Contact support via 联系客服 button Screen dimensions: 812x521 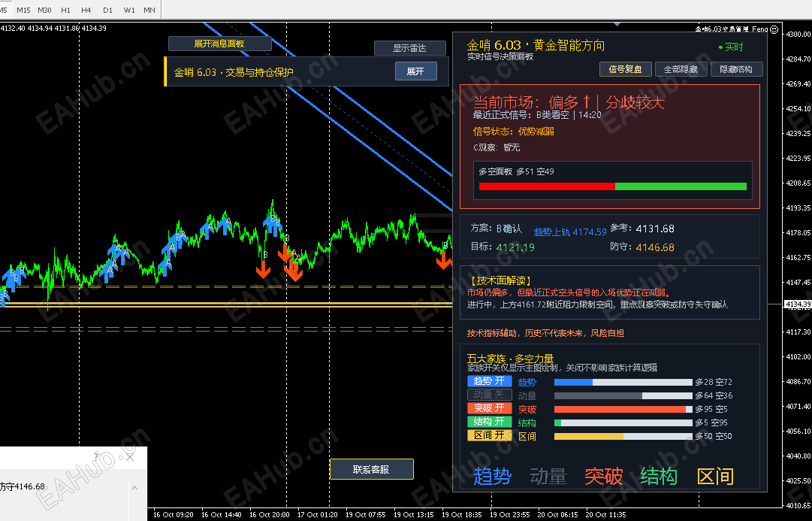(x=371, y=469)
